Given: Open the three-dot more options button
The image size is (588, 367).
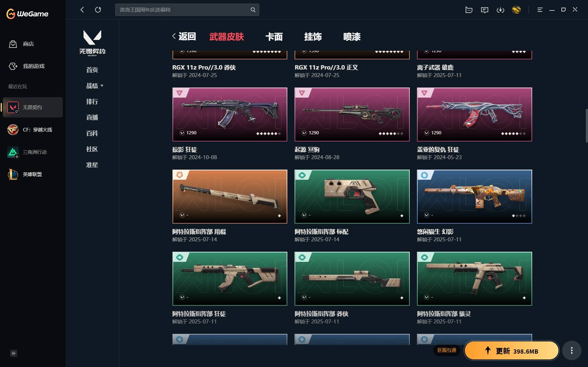Looking at the screenshot, I should 572,350.
